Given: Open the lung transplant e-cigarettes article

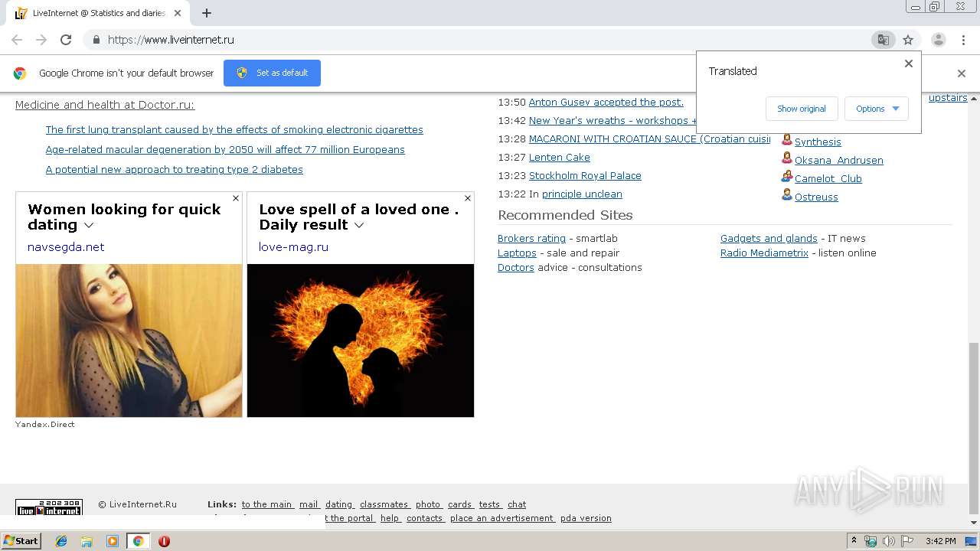Looking at the screenshot, I should pyautogui.click(x=234, y=129).
